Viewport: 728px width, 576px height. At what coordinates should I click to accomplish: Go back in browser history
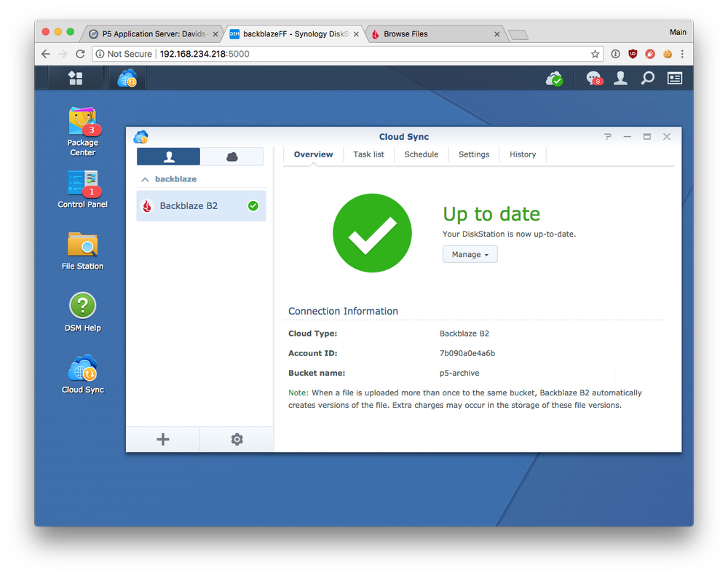pos(45,54)
